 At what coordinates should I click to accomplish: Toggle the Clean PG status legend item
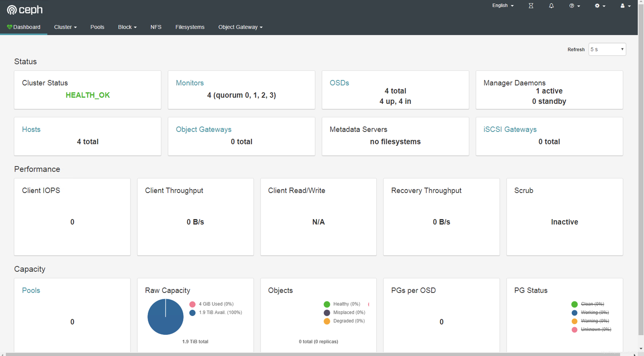coord(592,304)
